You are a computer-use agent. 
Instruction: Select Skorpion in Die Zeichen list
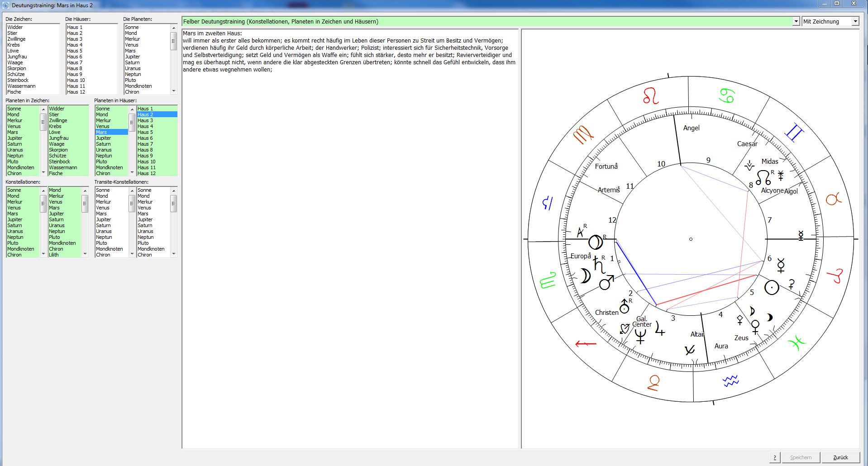[x=33, y=68]
